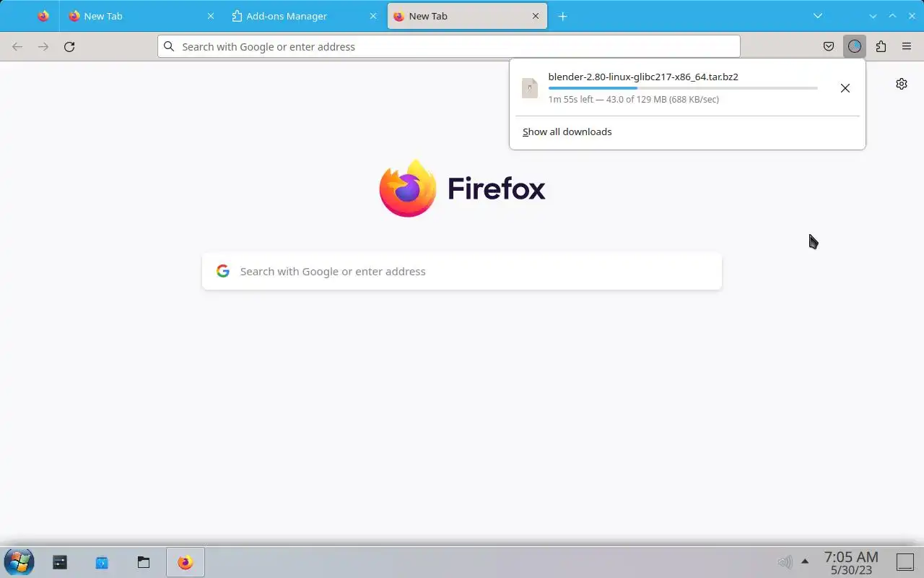Show the desktop with the corner button
Image resolution: width=924 pixels, height=578 pixels.
(905, 561)
